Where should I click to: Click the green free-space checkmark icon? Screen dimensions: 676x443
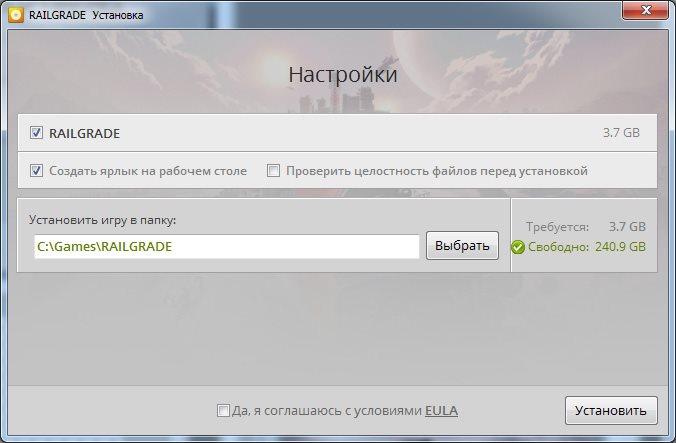click(x=518, y=247)
